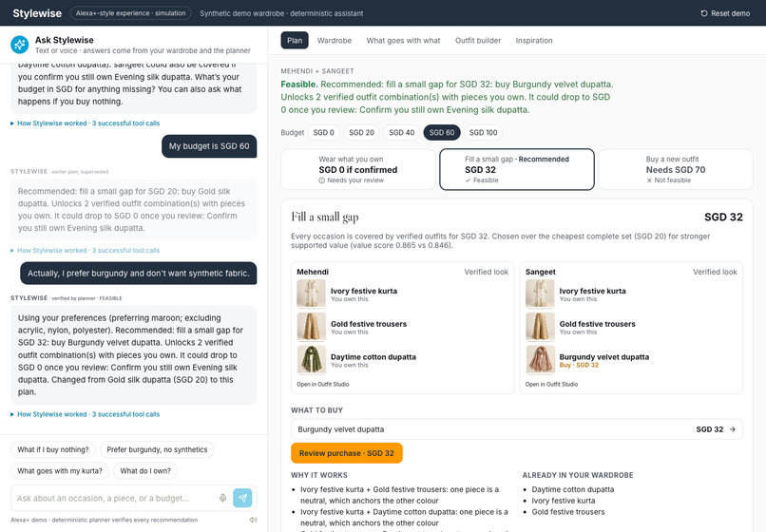
Task: Open Mehendi look in Outfit Studio
Action: tap(323, 385)
